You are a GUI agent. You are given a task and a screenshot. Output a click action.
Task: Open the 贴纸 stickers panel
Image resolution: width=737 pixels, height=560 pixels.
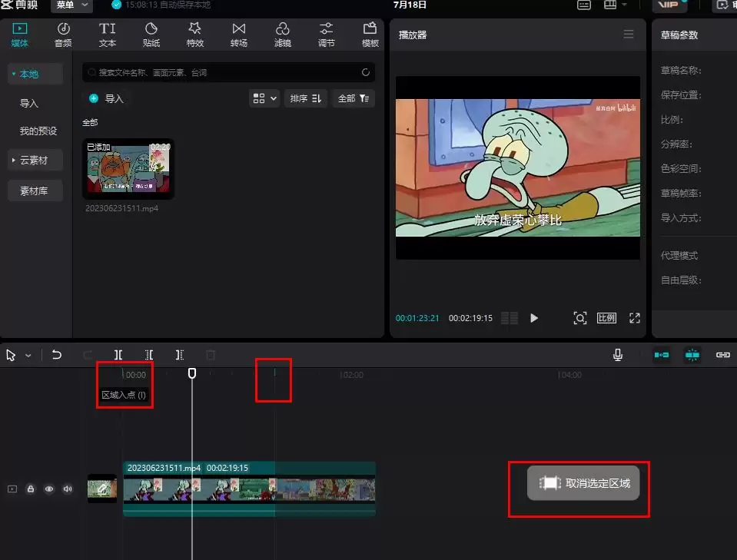click(x=151, y=35)
